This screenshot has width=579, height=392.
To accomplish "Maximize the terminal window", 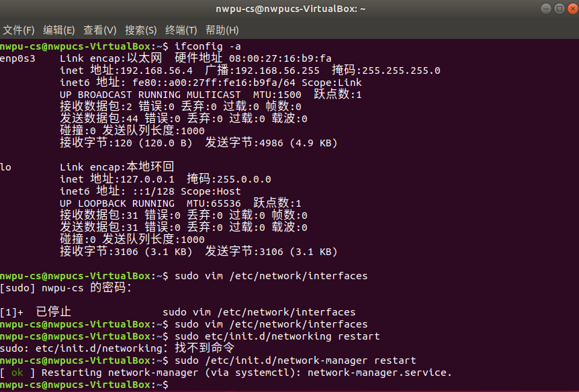I will point(560,9).
